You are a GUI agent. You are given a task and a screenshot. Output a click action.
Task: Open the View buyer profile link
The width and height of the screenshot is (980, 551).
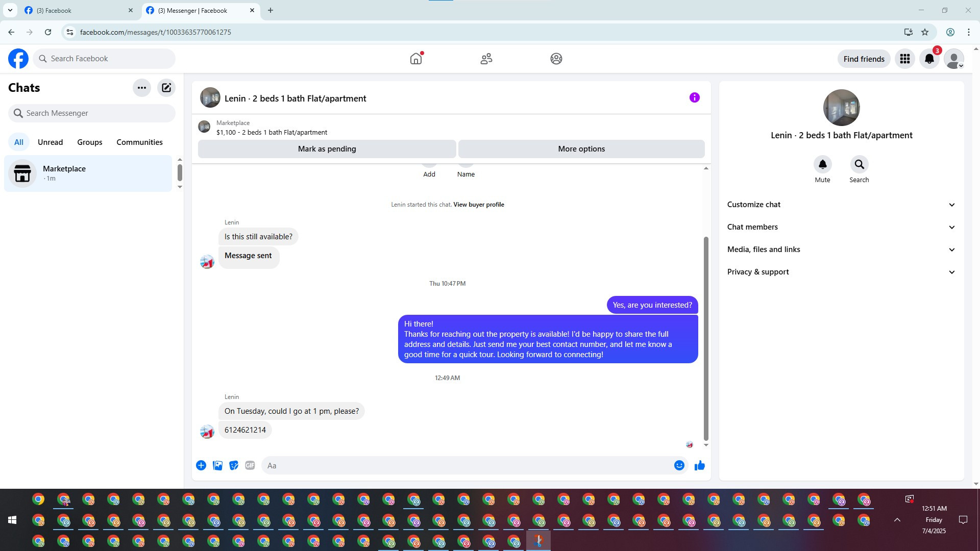(478, 205)
